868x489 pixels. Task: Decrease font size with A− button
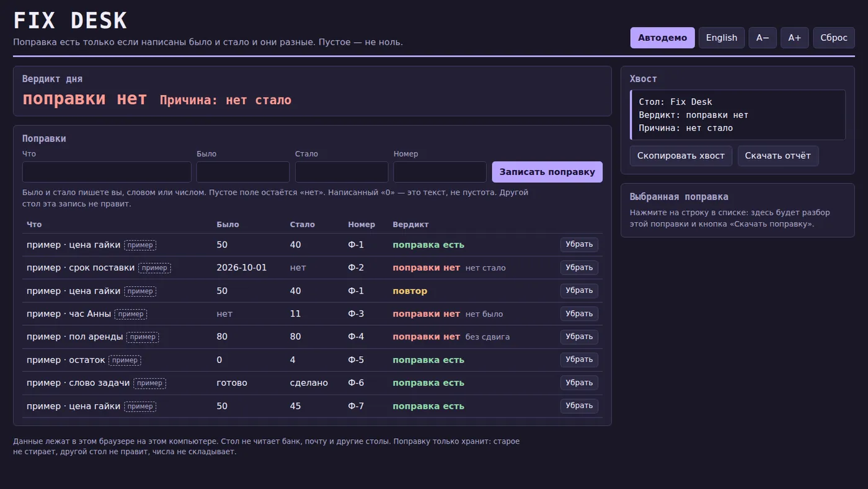763,38
